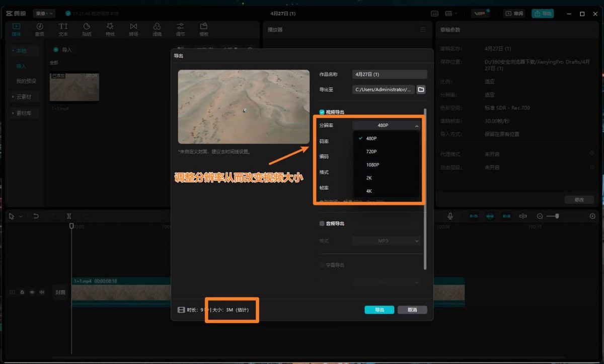The width and height of the screenshot is (604, 364).
Task: Select the 1~1.mp4 media thumbnail
Action: (74, 87)
